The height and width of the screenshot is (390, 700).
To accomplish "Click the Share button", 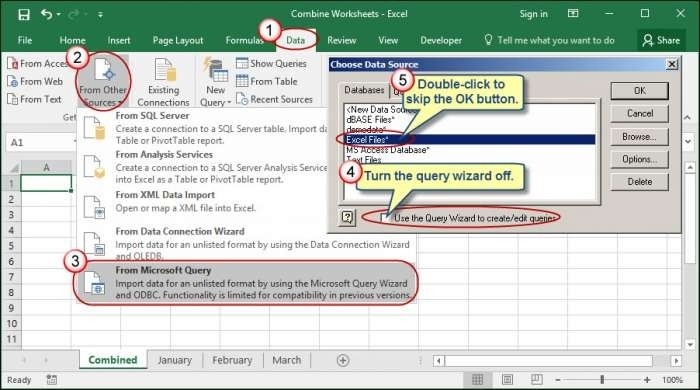I will pyautogui.click(x=661, y=40).
